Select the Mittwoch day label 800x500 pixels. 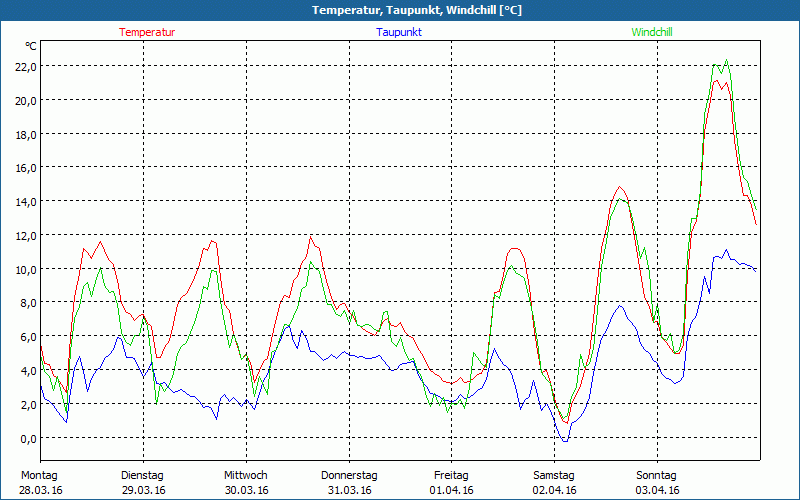coord(245,475)
